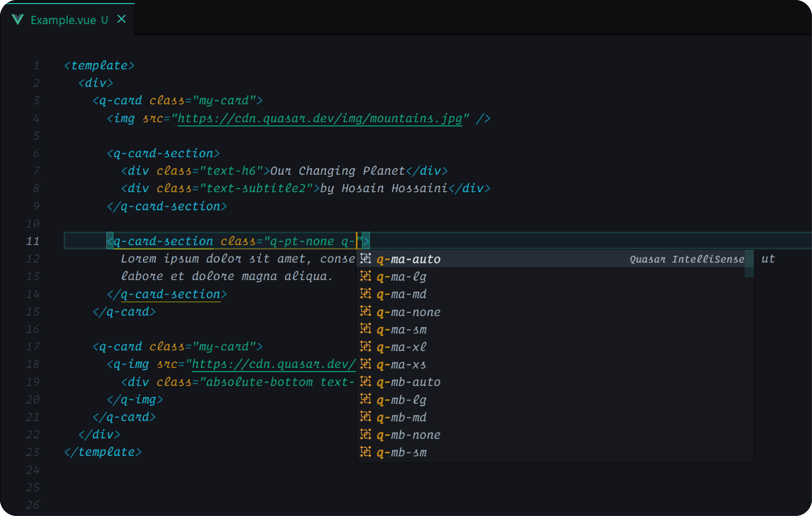The image size is (812, 516).
Task: Open the mountains.jpg URL on line 4
Action: (320, 118)
